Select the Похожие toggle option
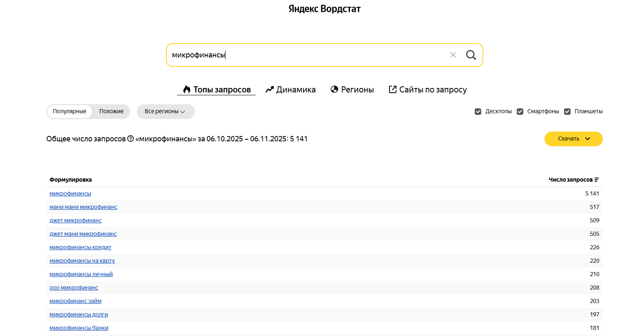The width and height of the screenshot is (644, 336). click(111, 112)
